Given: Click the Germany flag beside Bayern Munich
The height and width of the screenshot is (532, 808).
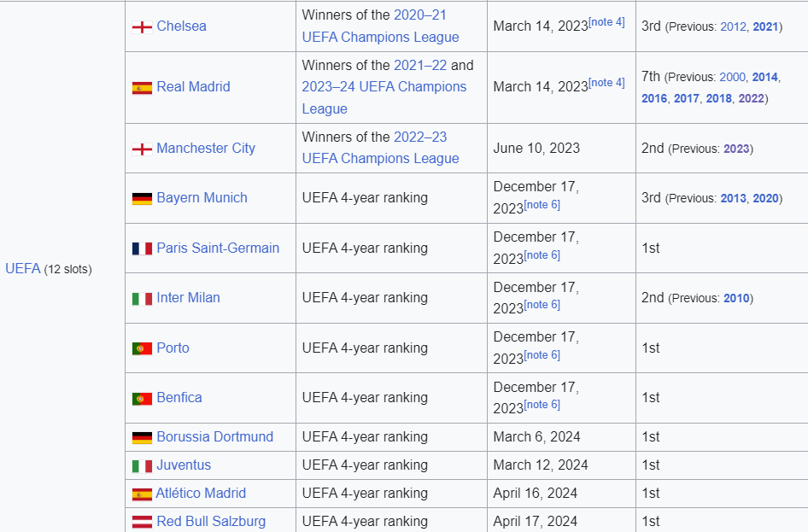Looking at the screenshot, I should tap(143, 198).
